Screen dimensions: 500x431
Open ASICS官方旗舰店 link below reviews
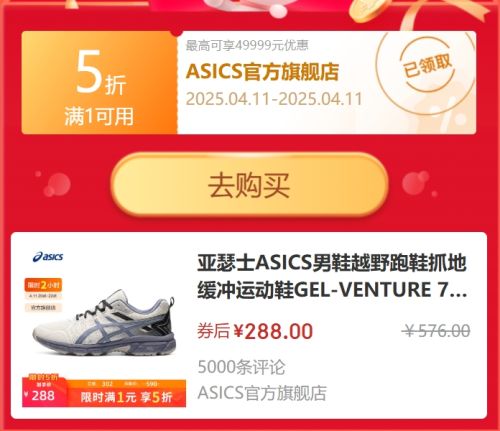point(262,393)
